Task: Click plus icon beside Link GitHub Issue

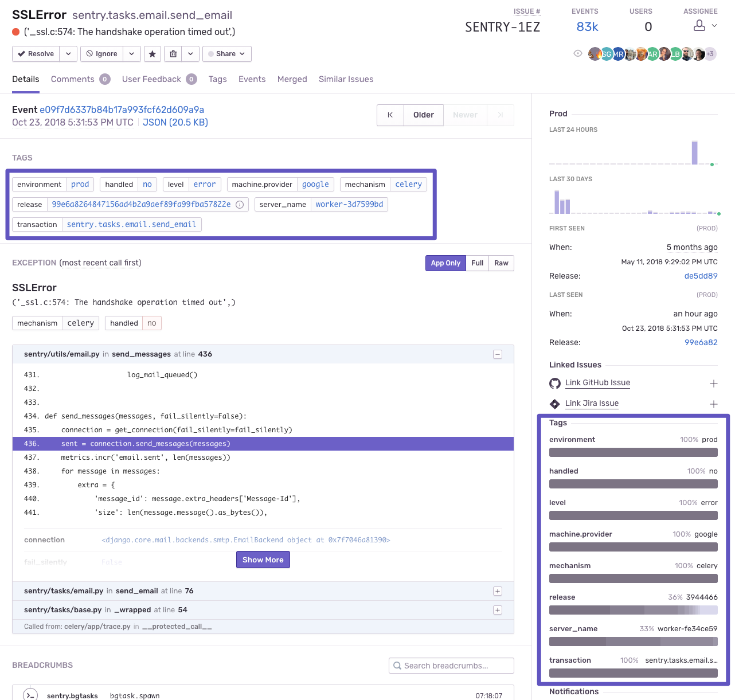Action: [x=713, y=384]
